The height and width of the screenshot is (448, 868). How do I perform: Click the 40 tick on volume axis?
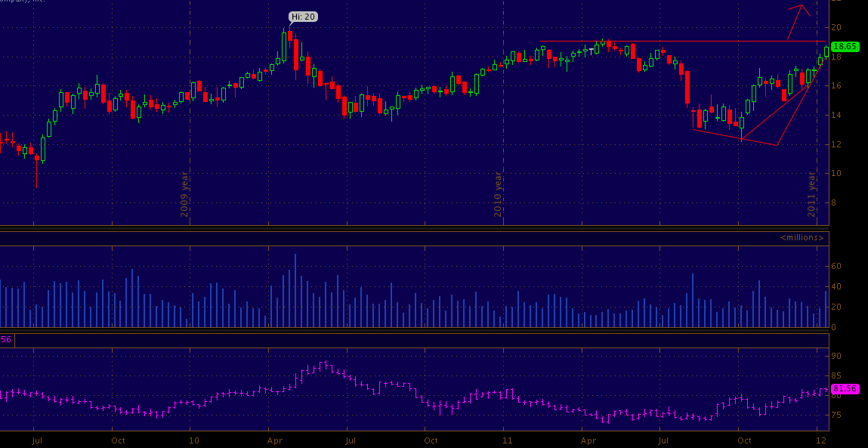[x=836, y=287]
